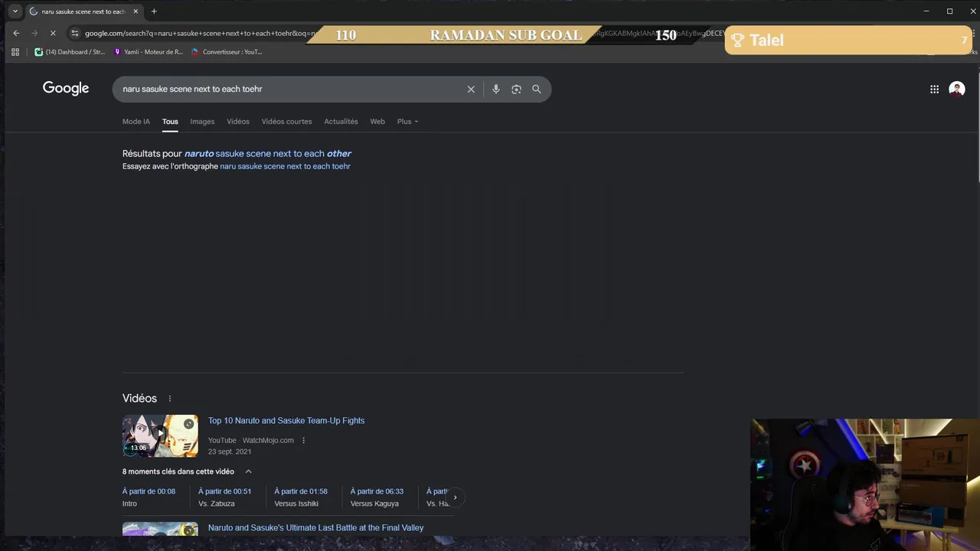Jump to 'À partir de 00:51' Vs. Zabuza
This screenshot has width=980, height=551.
(x=224, y=497)
